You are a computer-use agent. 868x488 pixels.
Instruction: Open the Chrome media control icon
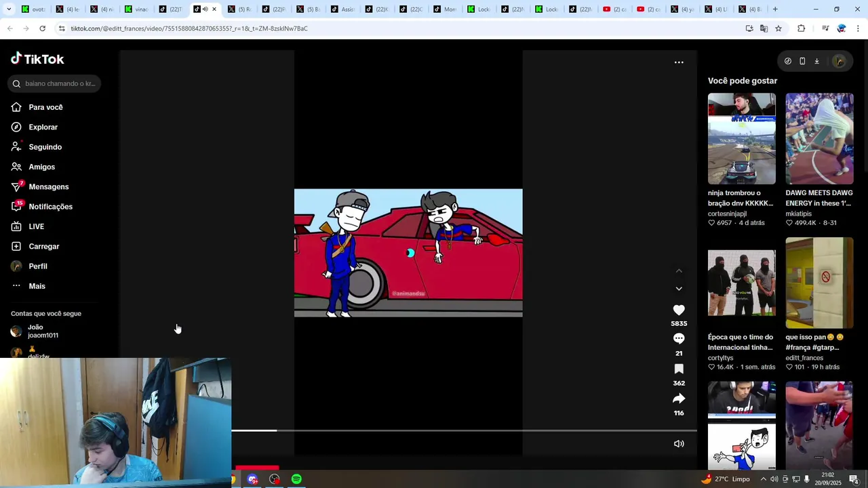pos(825,28)
